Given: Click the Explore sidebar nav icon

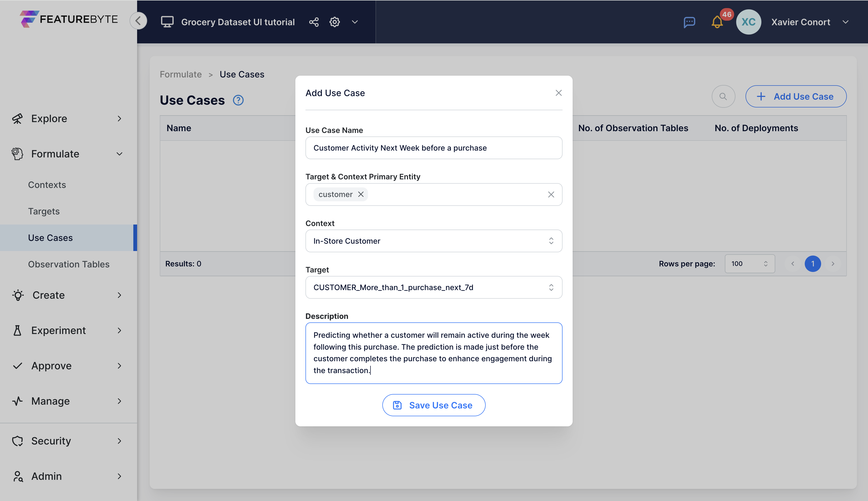Looking at the screenshot, I should pyautogui.click(x=18, y=118).
